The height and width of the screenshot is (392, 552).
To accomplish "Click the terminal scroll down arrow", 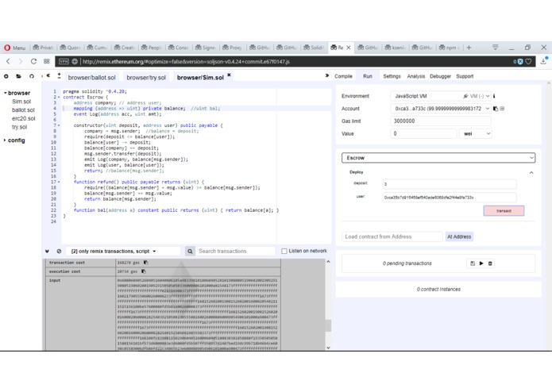I will [x=328, y=348].
